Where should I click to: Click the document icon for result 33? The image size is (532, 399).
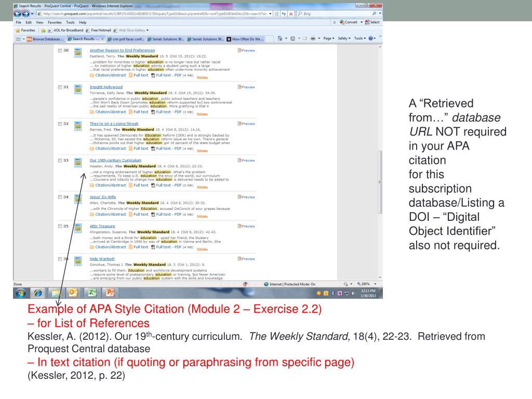coord(78,163)
